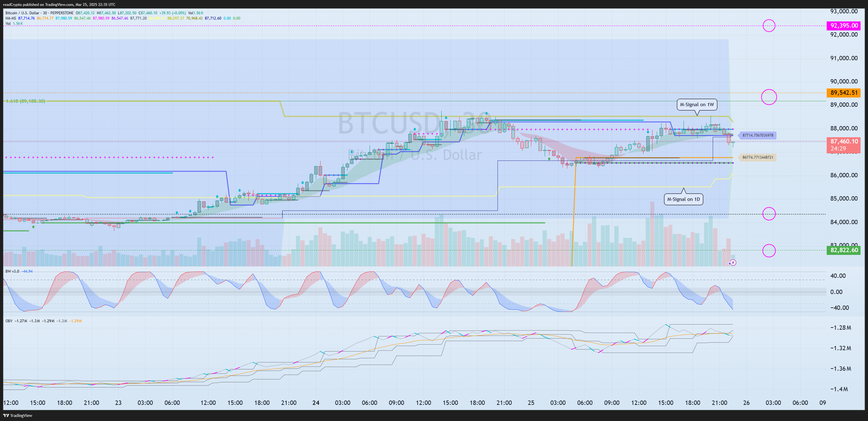Click the 85,000.00 price axis label
The height and width of the screenshot is (421, 868).
(844, 198)
